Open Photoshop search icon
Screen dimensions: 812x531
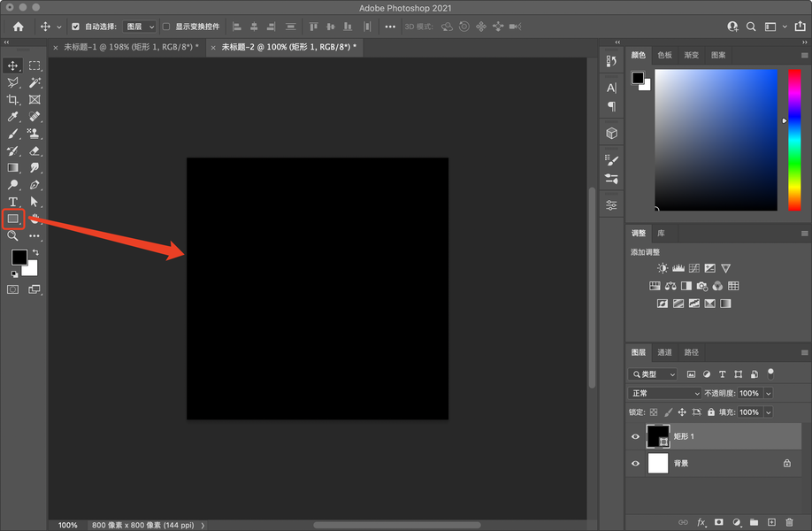coord(751,27)
